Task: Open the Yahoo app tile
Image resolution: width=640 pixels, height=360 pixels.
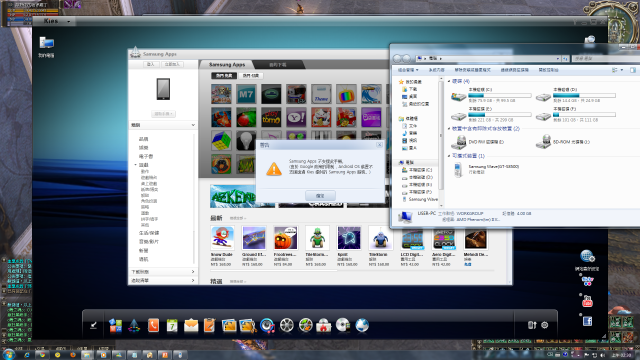Action: (x=296, y=118)
